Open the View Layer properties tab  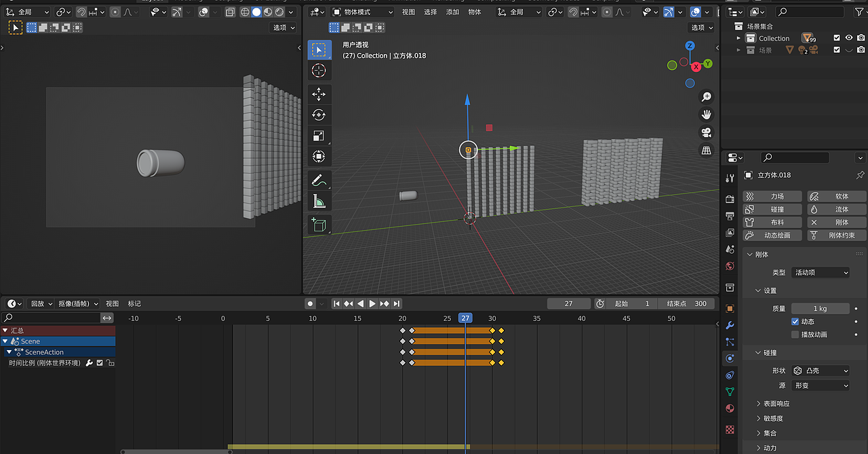[730, 233]
